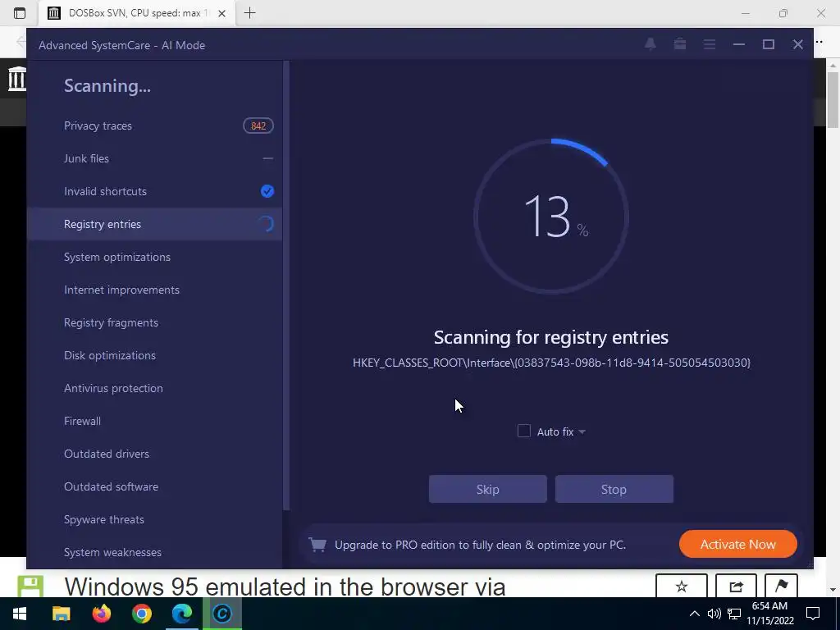
Task: Click the notification bell icon in Advanced SystemCare
Action: pos(651,44)
